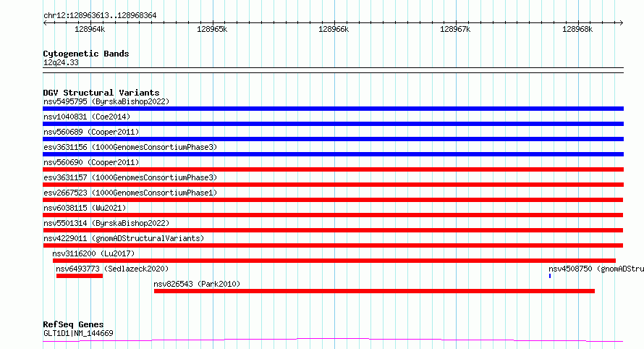Open the GLT1D1|NM_144669 gene label
The image size is (644, 349).
pyautogui.click(x=78, y=333)
